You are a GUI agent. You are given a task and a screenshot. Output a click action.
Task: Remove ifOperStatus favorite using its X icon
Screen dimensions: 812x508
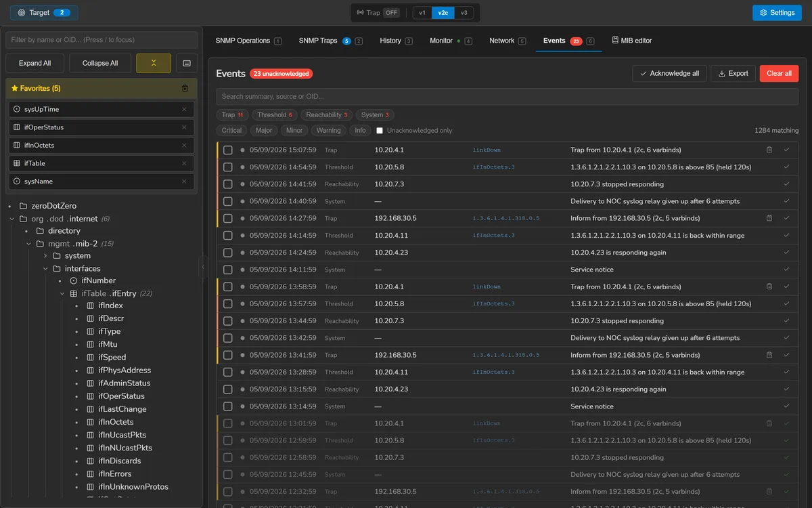[x=184, y=127]
